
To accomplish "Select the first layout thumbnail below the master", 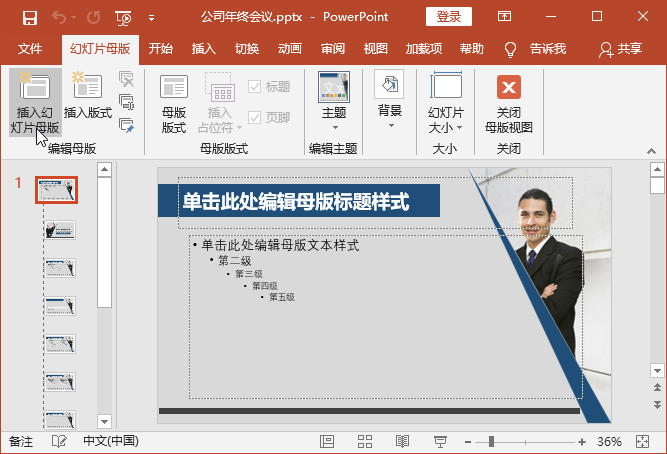I will pyautogui.click(x=60, y=230).
